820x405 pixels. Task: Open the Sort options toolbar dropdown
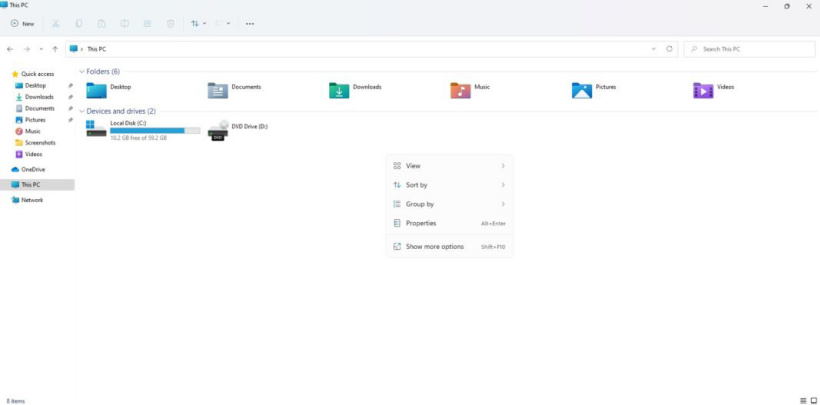coord(198,24)
